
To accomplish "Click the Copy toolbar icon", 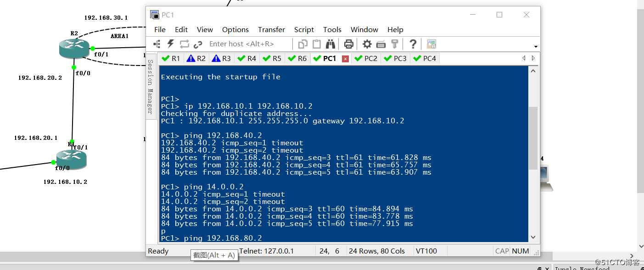I will pos(303,44).
